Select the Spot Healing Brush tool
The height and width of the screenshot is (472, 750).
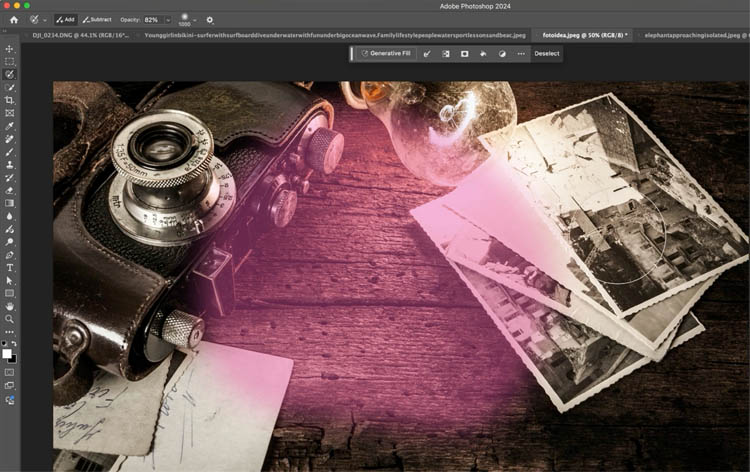coord(9,139)
